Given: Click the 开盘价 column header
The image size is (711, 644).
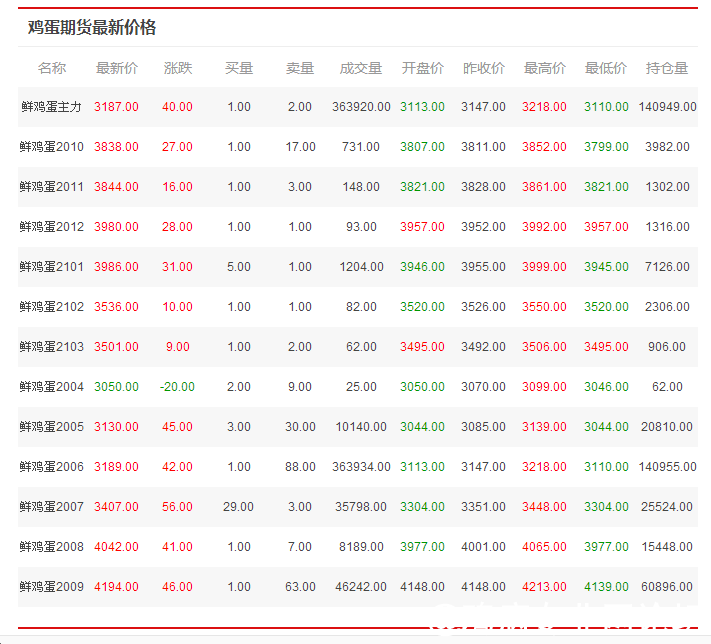Looking at the screenshot, I should 422,68.
